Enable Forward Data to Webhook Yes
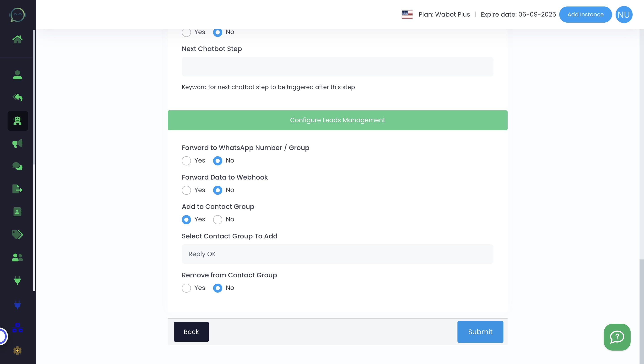Screen dimensions: 644x364 click(x=186, y=190)
